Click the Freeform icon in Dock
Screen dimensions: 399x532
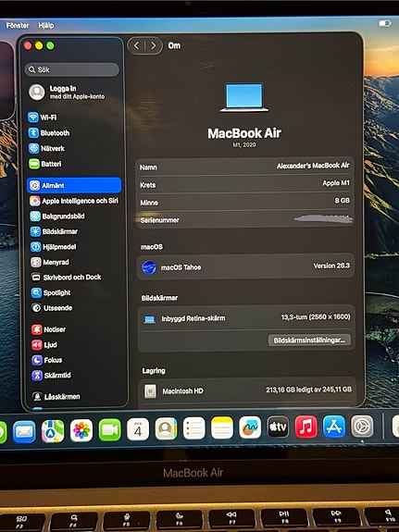(x=250, y=427)
